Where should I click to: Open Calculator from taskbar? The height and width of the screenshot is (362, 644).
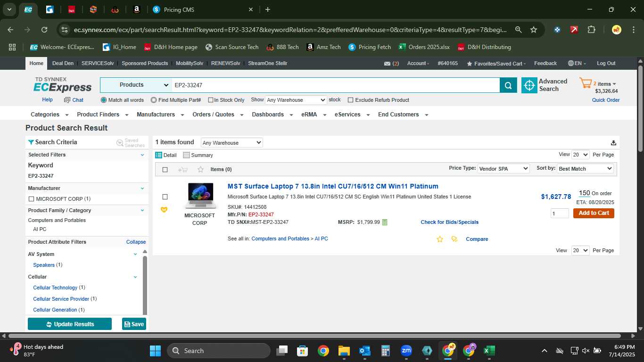pos(385,351)
